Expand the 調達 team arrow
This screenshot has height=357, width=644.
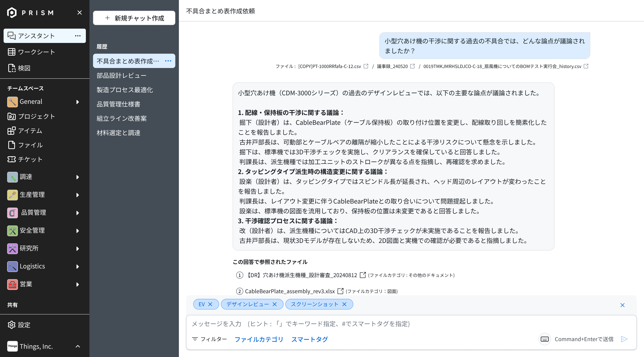click(x=78, y=177)
